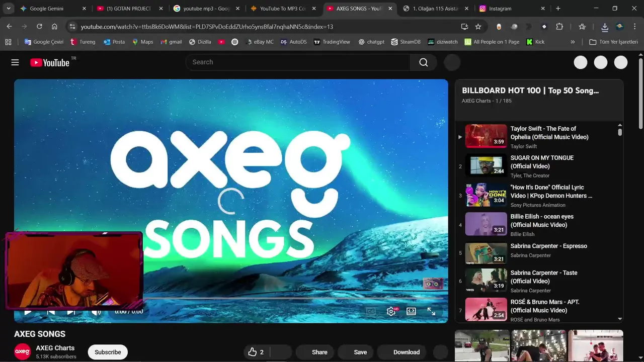Open browser home page
Image resolution: width=644 pixels, height=362 pixels.
point(54,27)
